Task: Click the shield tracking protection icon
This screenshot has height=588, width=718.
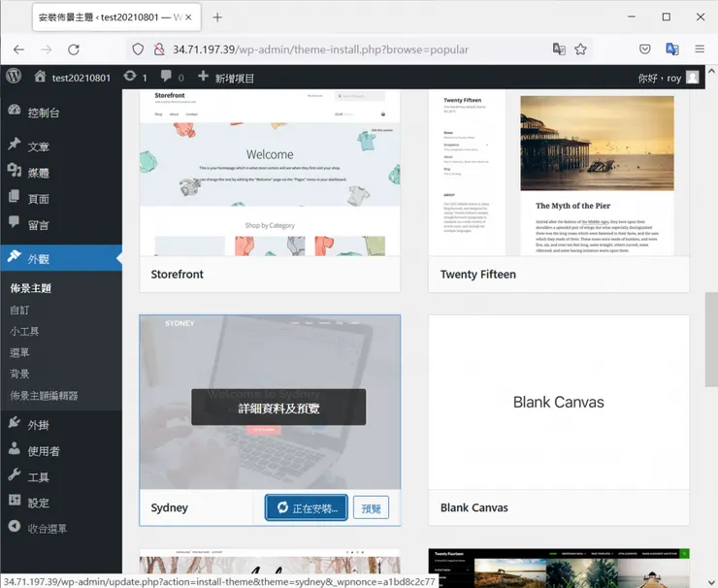Action: (138, 49)
